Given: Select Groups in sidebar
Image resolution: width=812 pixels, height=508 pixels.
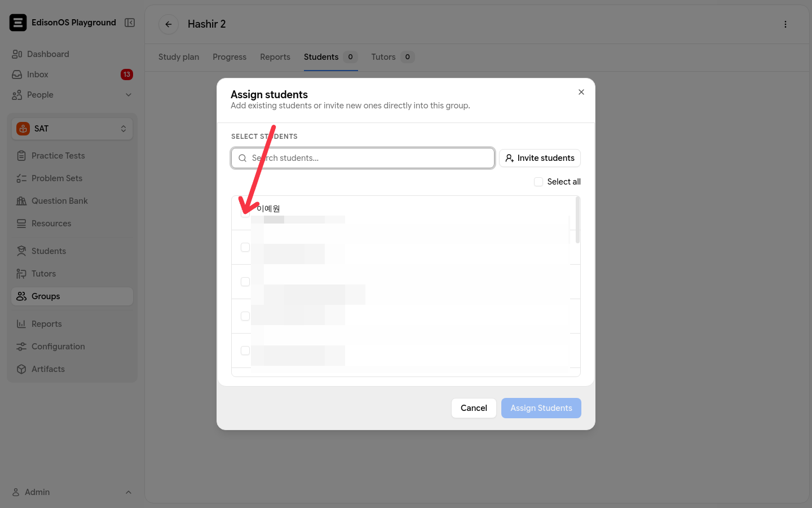Looking at the screenshot, I should pyautogui.click(x=72, y=296).
